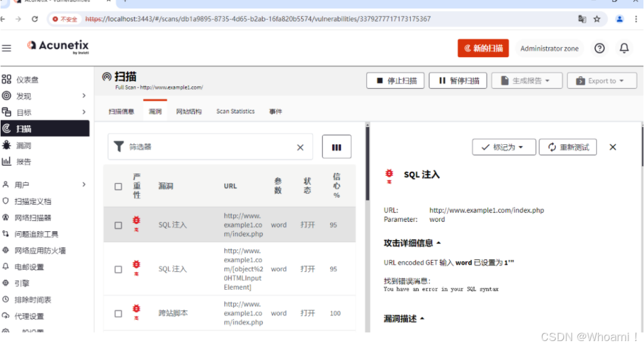Open the hamburger navigation menu
This screenshot has width=644, height=347.
click(7, 48)
